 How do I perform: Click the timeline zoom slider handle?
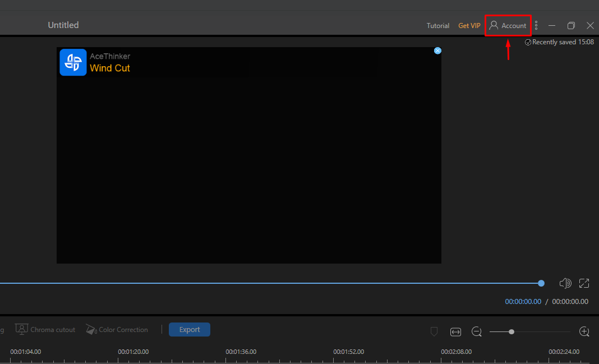point(512,332)
